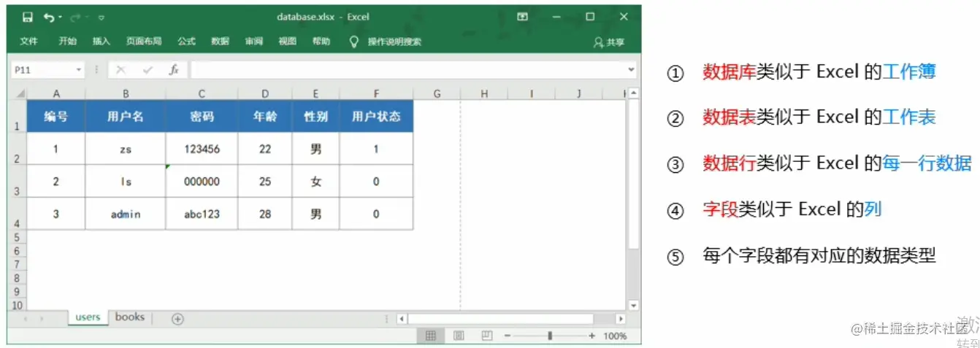Screen dimensions: 980x348
Task: Click the 操作说明搜索 search box
Action: 394,42
